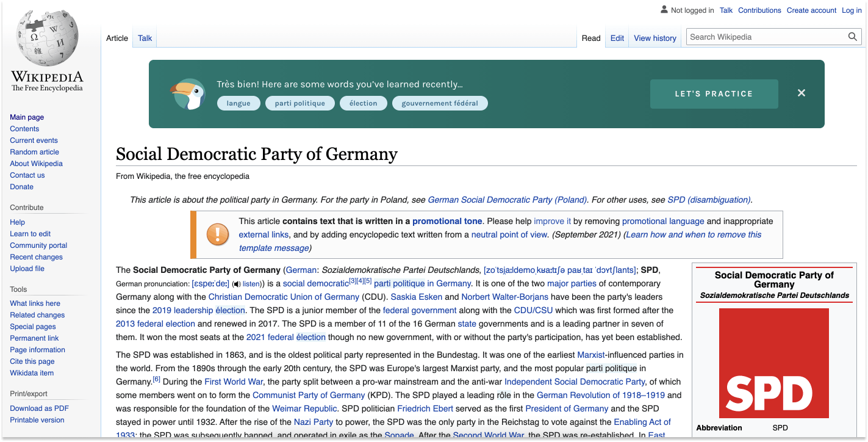Open the top Talk user link
Screen dimensions: 868x442
(726, 10)
